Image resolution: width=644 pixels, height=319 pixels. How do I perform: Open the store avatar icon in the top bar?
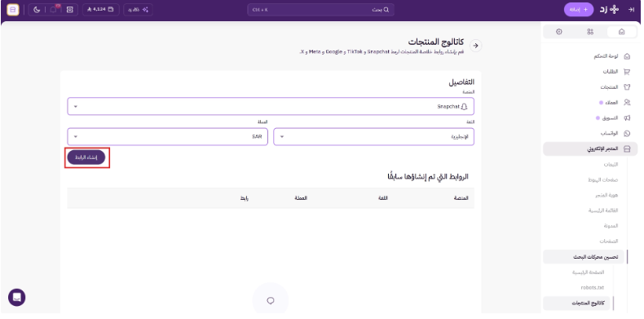coord(13,10)
